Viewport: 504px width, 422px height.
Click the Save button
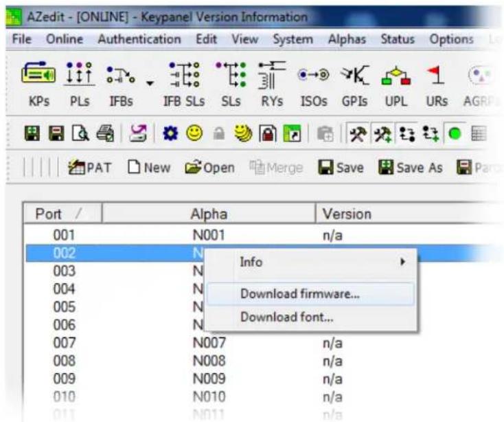pyautogui.click(x=341, y=167)
